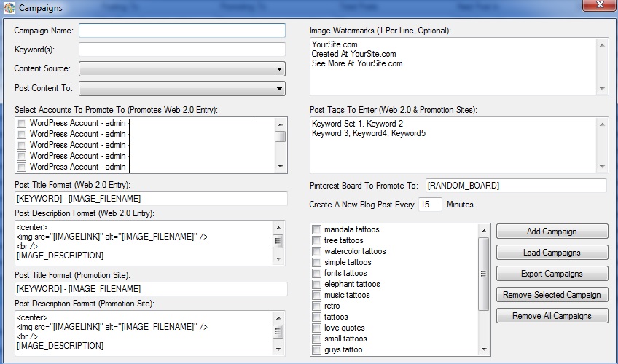Open the Content Source dropdown

click(x=182, y=69)
